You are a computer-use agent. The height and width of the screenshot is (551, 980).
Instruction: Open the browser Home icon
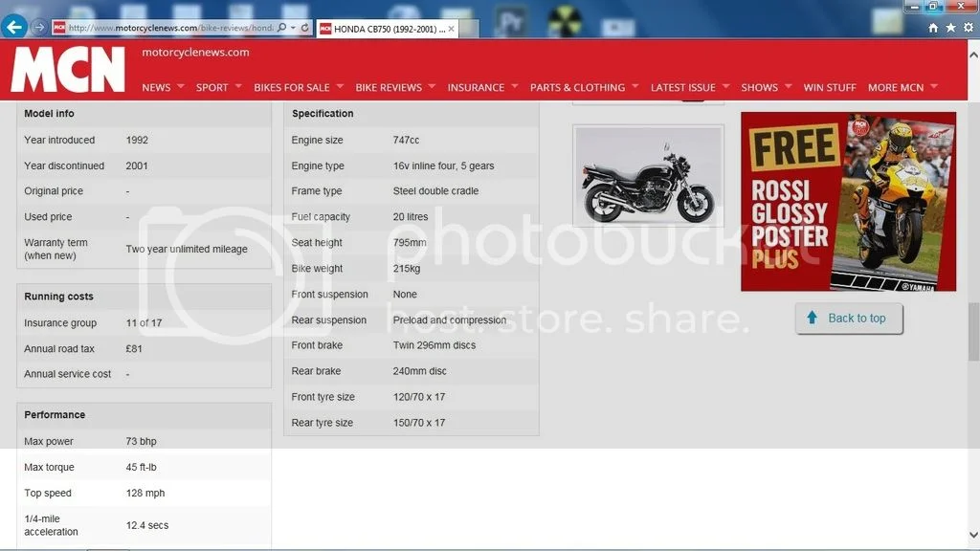[x=934, y=28]
